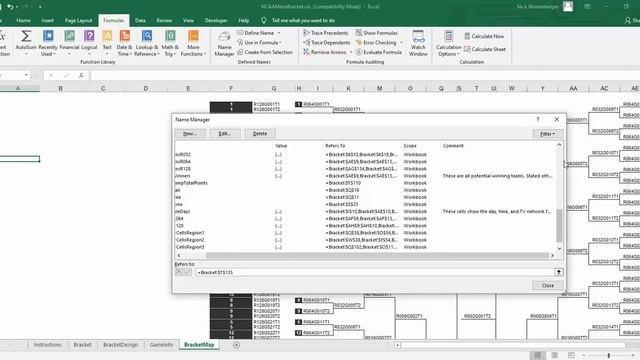Switch to the Bracket sheet tab
The width and height of the screenshot is (640, 360).
pos(82,345)
